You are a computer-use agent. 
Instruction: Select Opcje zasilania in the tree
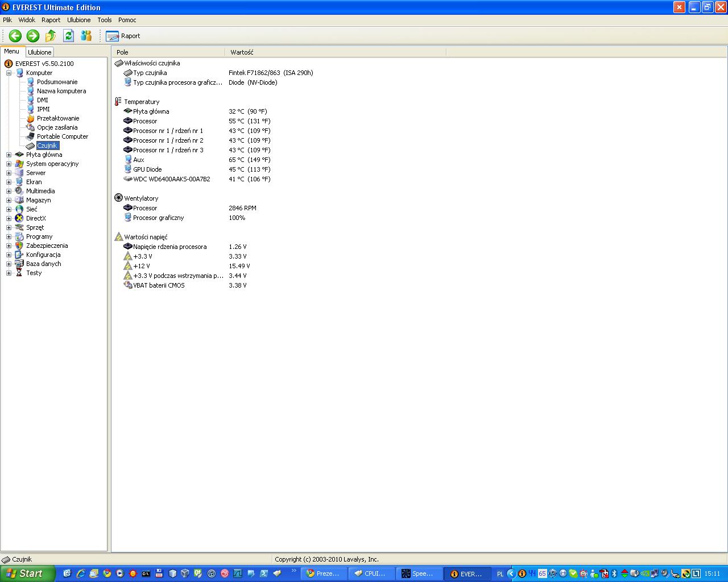[57, 127]
